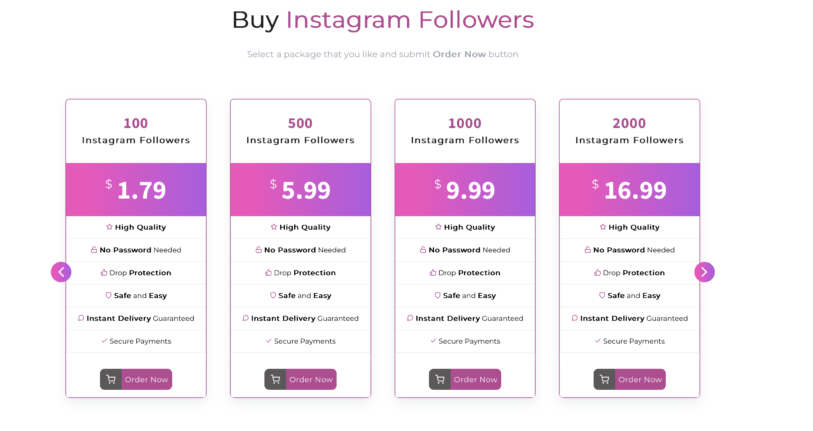The height and width of the screenshot is (431, 813).
Task: Click Instant Delivery Guaranteed in 2000 plan
Action: [x=634, y=318]
